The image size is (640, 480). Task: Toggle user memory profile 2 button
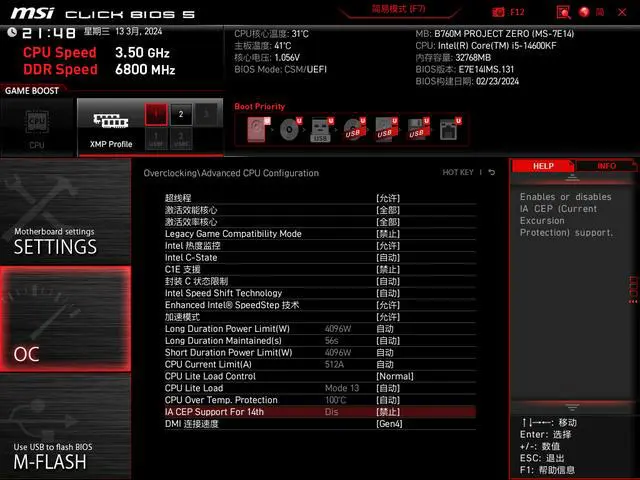point(181,139)
